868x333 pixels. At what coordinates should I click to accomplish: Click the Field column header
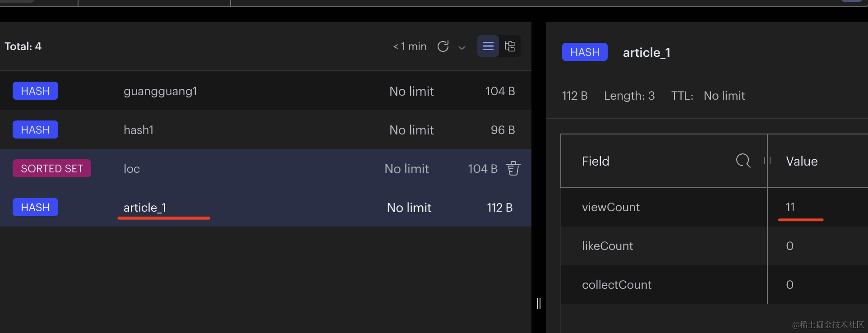click(x=596, y=161)
